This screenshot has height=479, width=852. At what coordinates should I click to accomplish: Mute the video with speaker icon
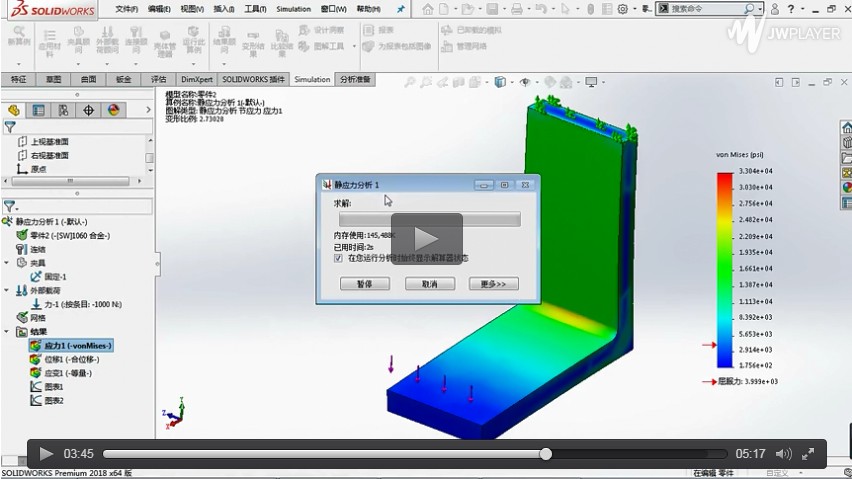coord(783,453)
